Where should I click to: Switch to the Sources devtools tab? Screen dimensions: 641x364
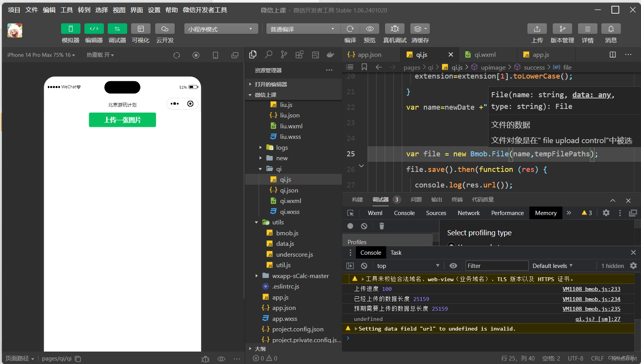click(436, 213)
